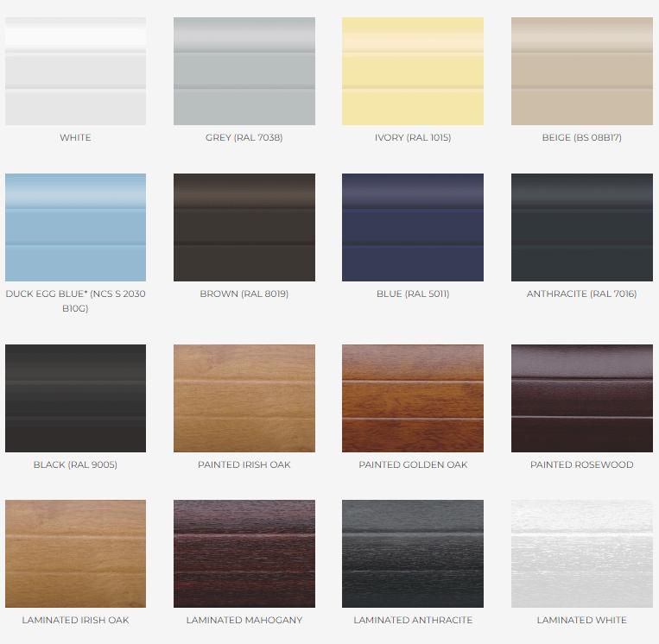
Task: Select the Laminated Mahogany swatch
Action: 244,553
